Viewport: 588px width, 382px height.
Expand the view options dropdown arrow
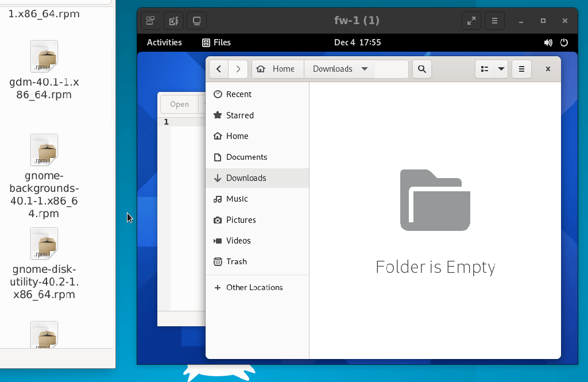click(501, 69)
